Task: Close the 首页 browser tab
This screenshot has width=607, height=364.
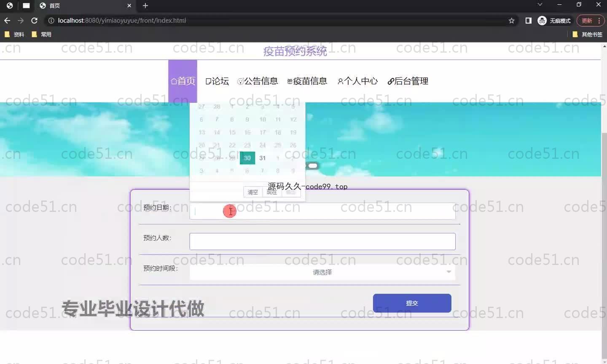Action: click(x=129, y=5)
